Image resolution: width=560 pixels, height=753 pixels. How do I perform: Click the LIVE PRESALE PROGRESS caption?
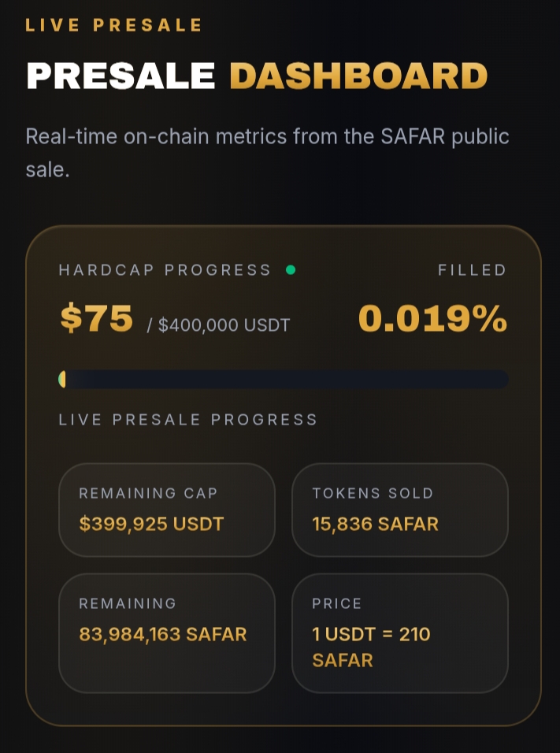[187, 420]
